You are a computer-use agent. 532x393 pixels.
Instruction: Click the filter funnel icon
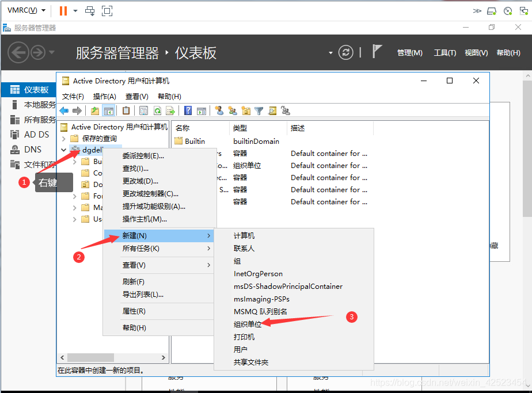tap(259, 111)
